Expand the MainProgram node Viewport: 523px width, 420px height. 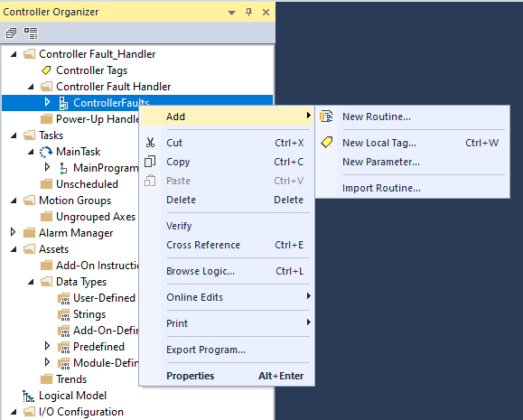tap(47, 167)
